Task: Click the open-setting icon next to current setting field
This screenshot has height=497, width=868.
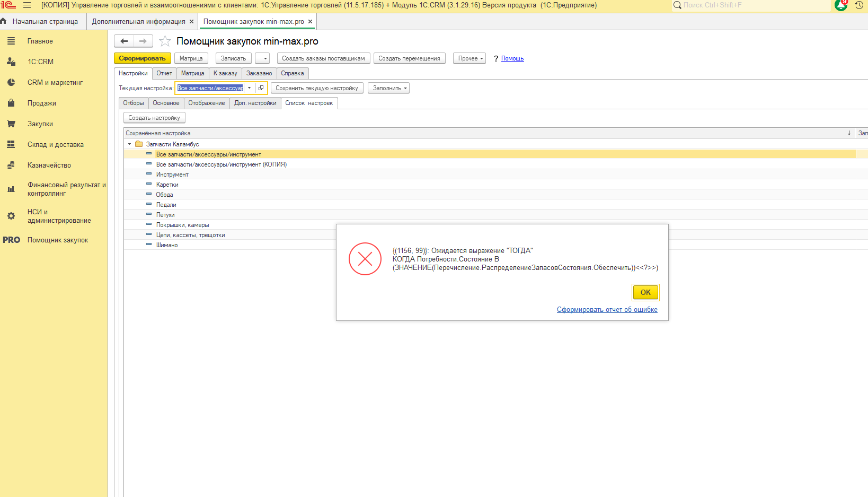Action: (261, 88)
